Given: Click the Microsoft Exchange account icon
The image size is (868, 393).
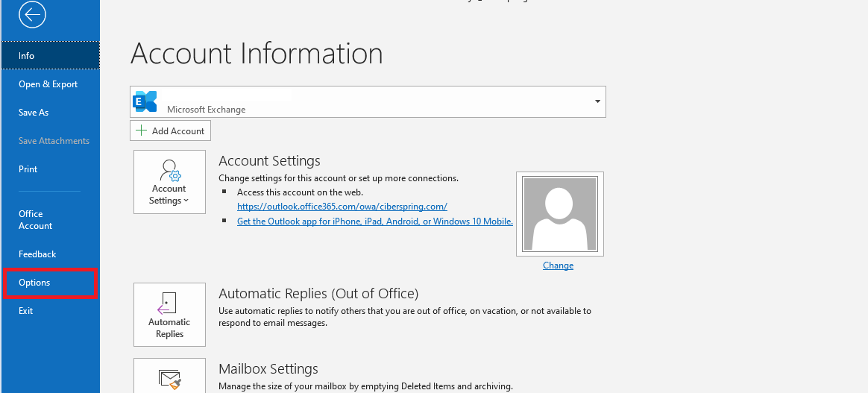Looking at the screenshot, I should (145, 102).
